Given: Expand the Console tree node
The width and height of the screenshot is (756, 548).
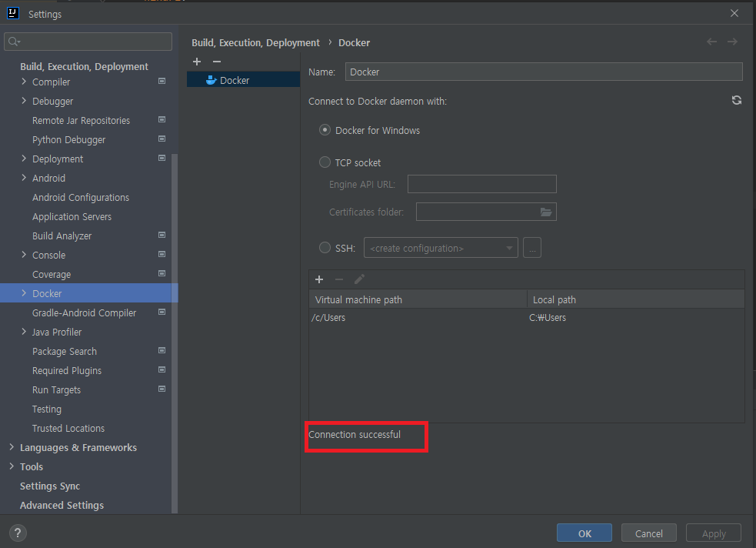Looking at the screenshot, I should [x=24, y=255].
